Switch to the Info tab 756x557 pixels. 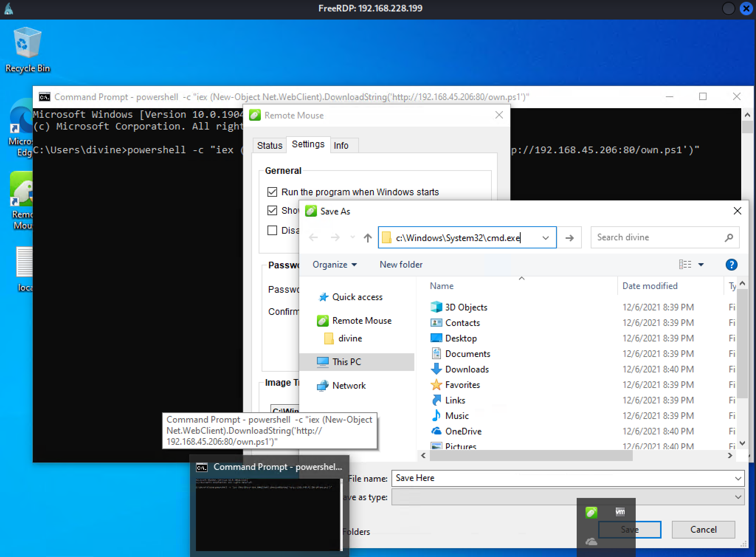point(341,145)
